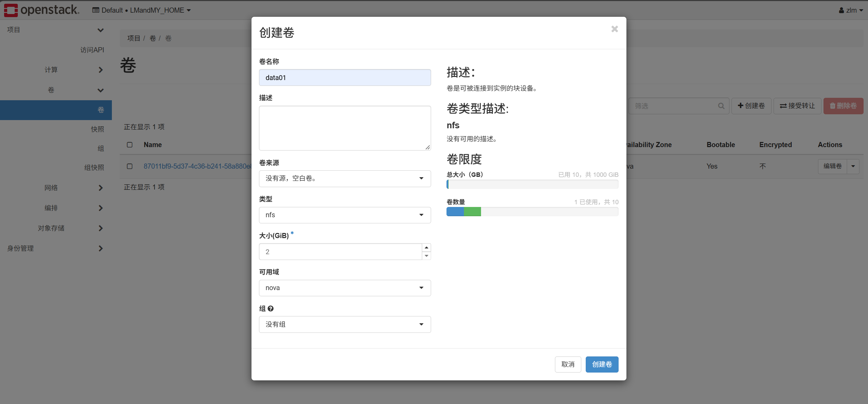Click the search magnifier in filter box
The width and height of the screenshot is (868, 404).
click(x=721, y=106)
